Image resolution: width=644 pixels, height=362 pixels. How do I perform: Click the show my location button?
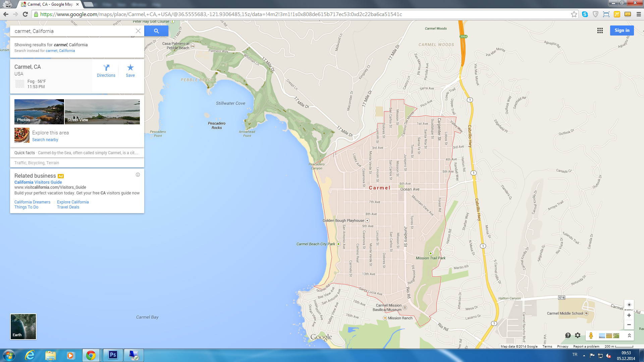pos(629,305)
